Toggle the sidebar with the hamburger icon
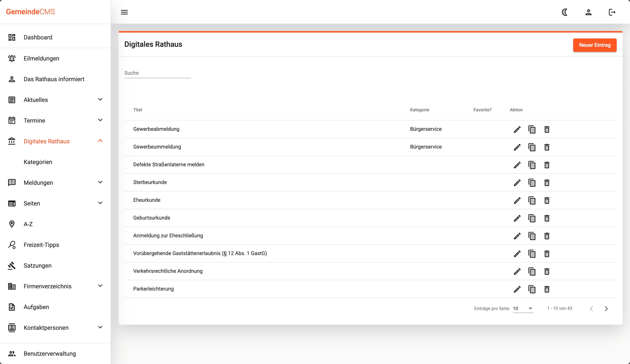 point(124,12)
